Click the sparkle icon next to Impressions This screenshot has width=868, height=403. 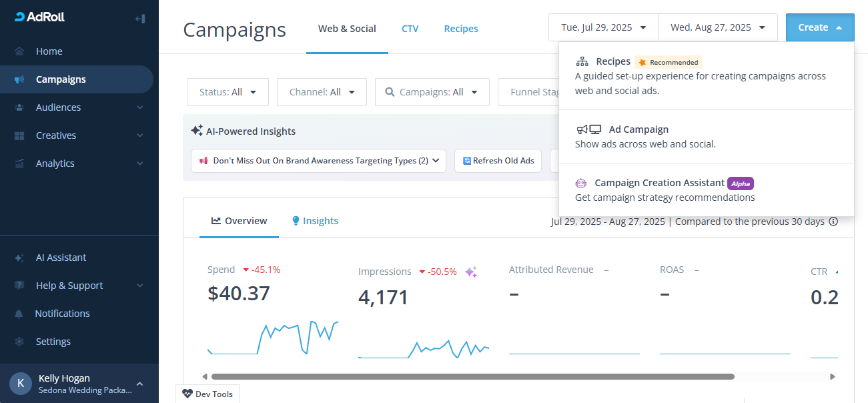pyautogui.click(x=471, y=272)
